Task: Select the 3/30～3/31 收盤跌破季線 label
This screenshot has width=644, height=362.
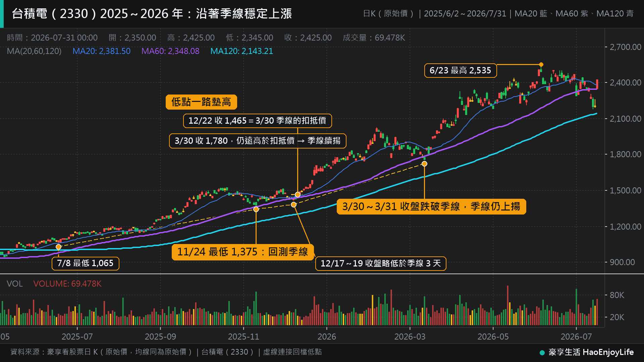Action: pos(431,206)
